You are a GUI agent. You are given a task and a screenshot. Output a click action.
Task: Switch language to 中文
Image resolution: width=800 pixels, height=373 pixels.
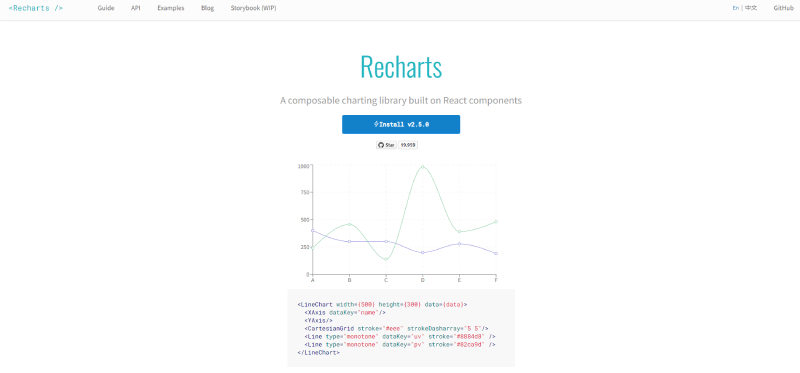(x=751, y=8)
